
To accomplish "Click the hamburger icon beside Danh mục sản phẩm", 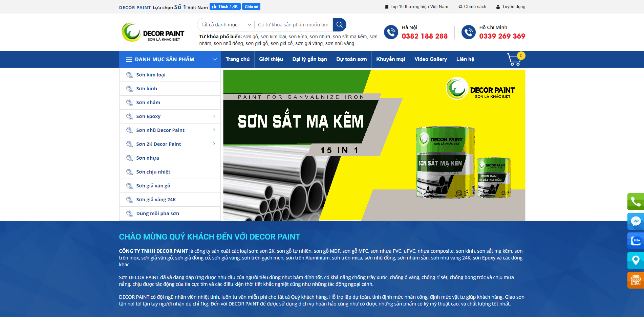I will tap(129, 60).
